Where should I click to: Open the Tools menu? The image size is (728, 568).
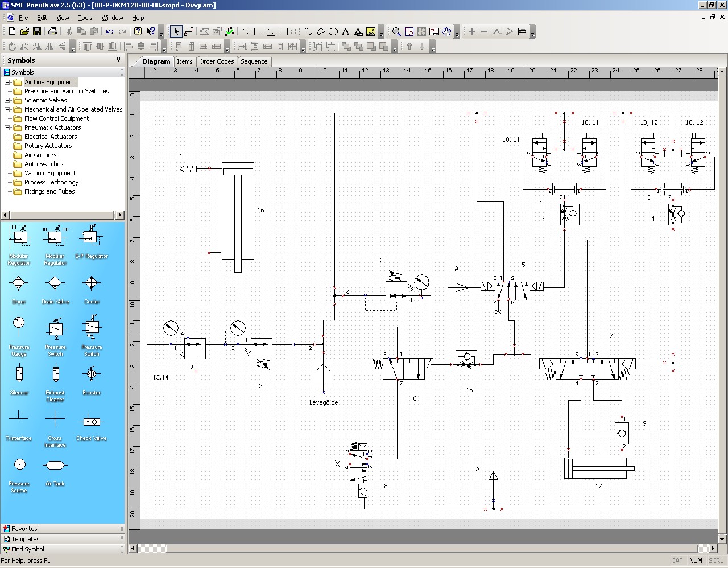pyautogui.click(x=85, y=18)
